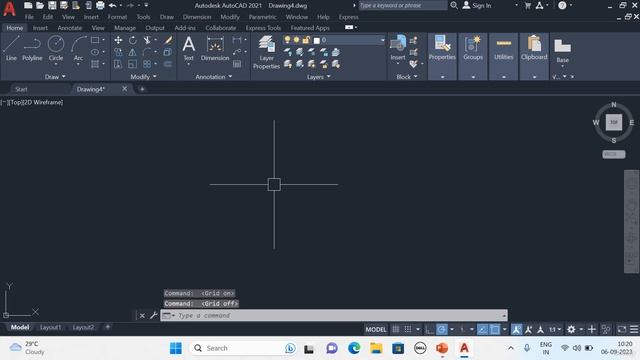
Task: Toggle polar tracking in status bar
Action: click(442, 329)
